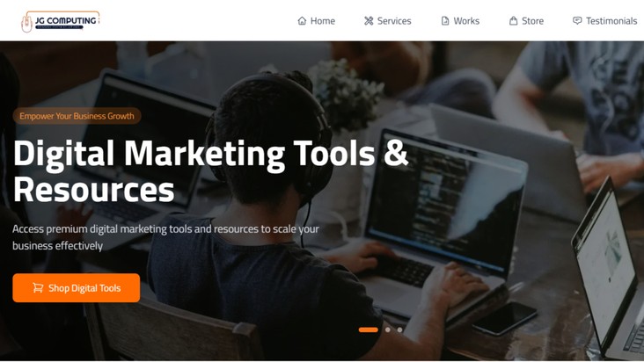Open the Services menu item
This screenshot has height=362, width=644.
(387, 21)
